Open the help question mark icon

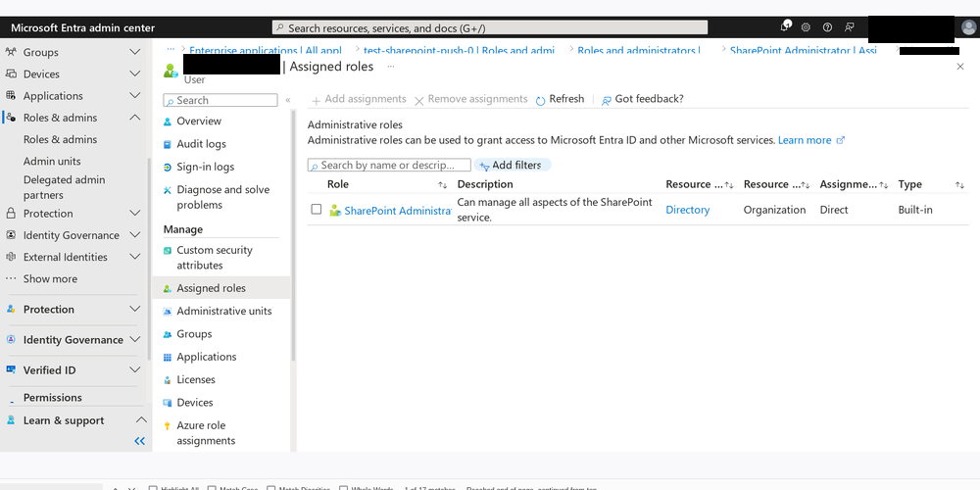pos(827,27)
